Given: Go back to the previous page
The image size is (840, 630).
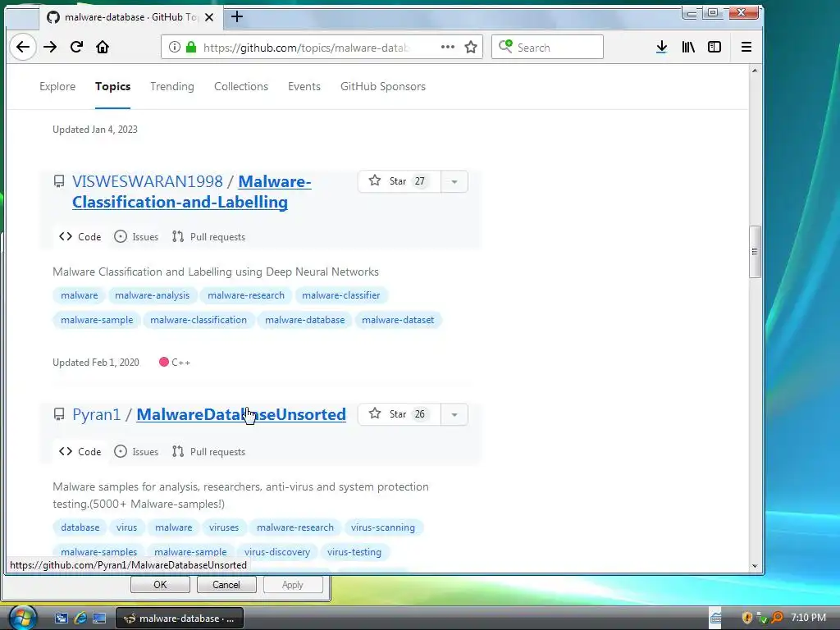Looking at the screenshot, I should coord(22,47).
